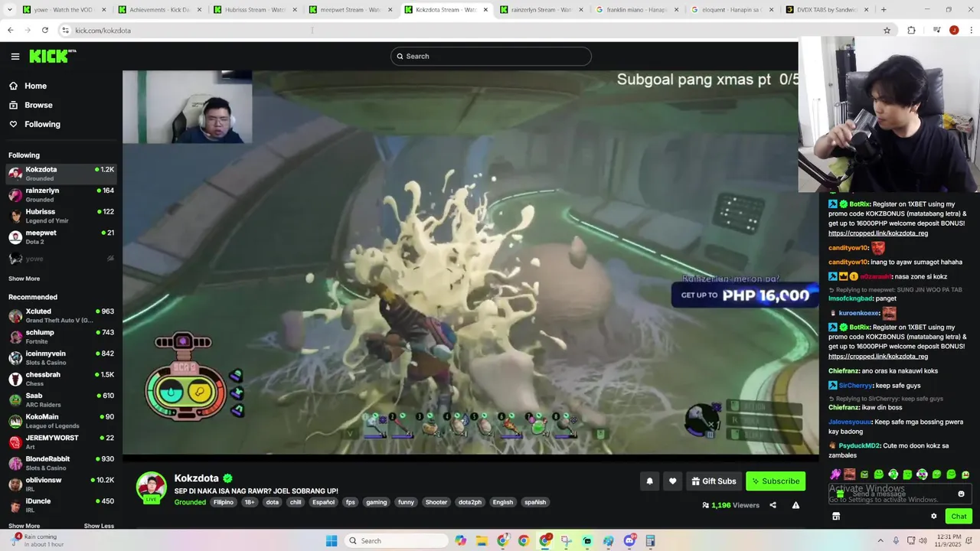Open the emoji picker in chat input
Viewport: 980px width, 551px height.
point(962,494)
